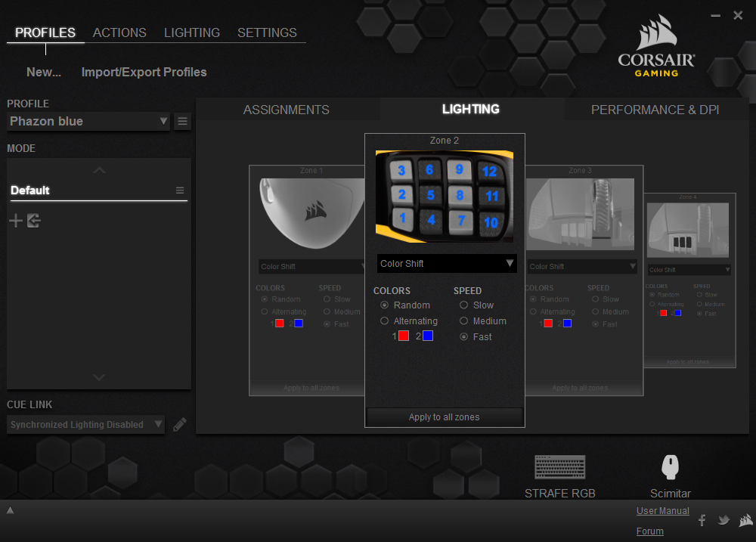The image size is (756, 542).
Task: Open Zone 4 Color Shift effect dropdown
Action: [689, 270]
